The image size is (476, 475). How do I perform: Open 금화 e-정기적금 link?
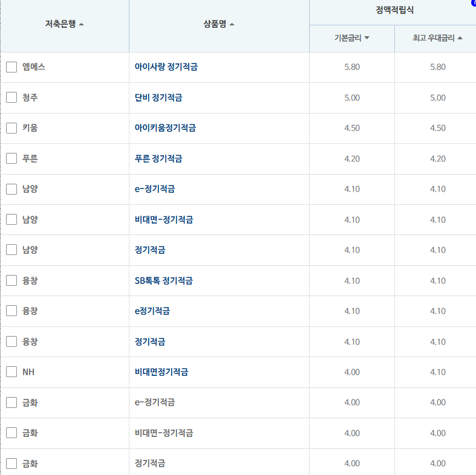click(x=155, y=402)
